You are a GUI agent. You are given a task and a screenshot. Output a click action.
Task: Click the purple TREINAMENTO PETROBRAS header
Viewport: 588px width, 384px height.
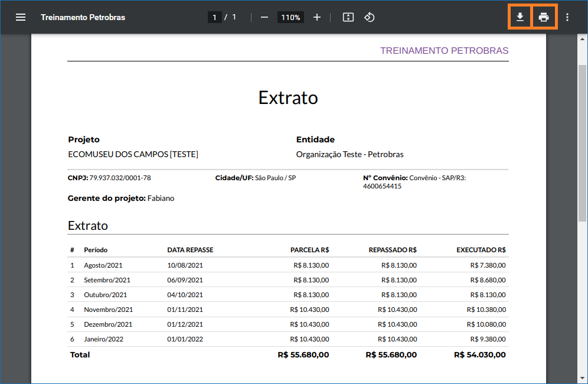coord(445,51)
